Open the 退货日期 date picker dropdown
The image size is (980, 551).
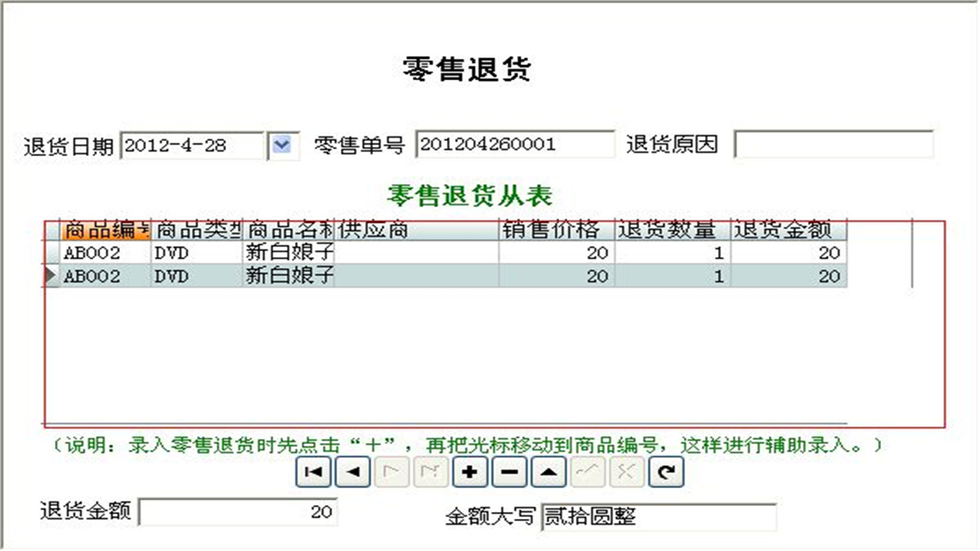283,145
